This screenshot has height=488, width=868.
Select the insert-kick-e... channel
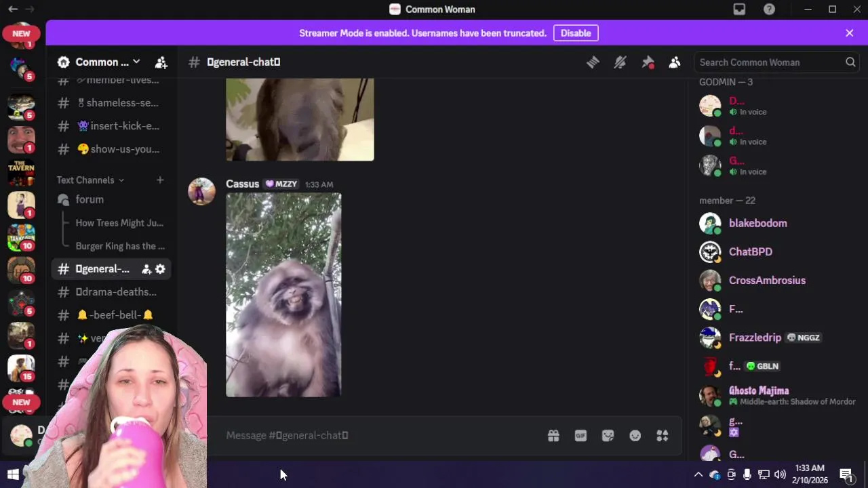click(x=111, y=126)
